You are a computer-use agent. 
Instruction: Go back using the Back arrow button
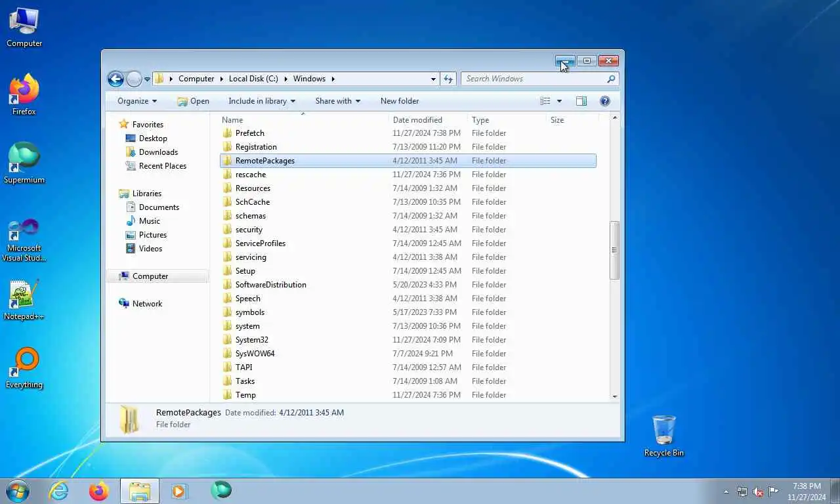click(x=115, y=79)
